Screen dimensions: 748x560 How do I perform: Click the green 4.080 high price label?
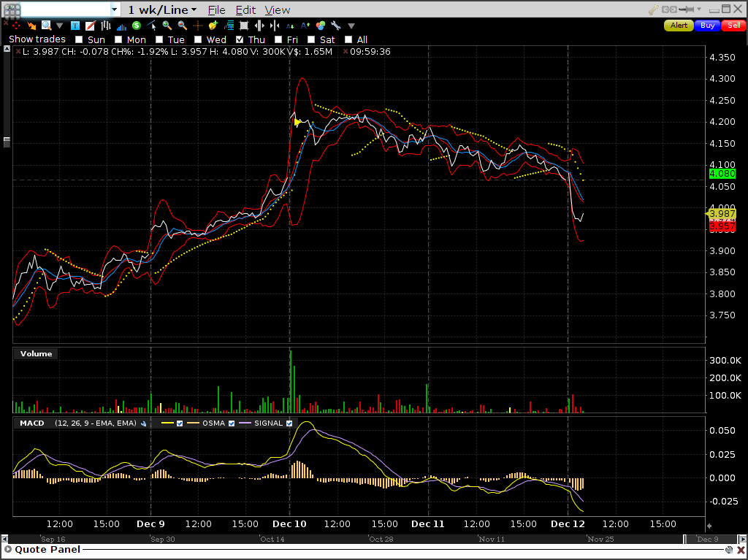pyautogui.click(x=722, y=174)
